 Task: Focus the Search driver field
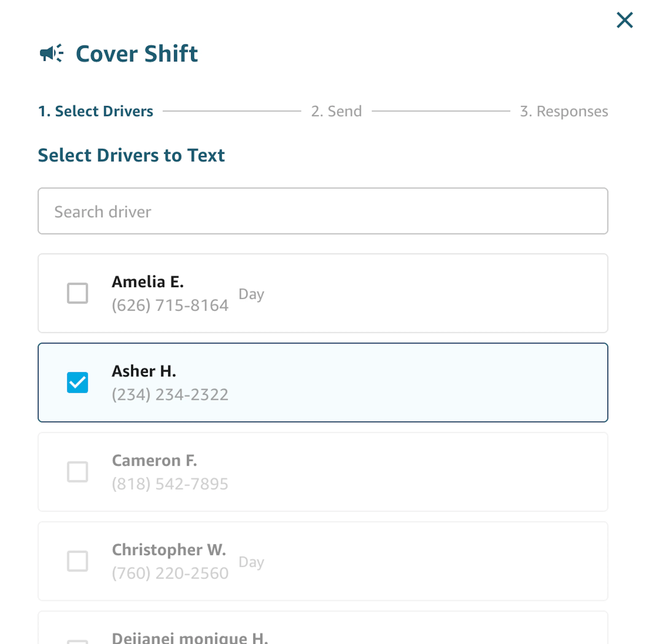pyautogui.click(x=323, y=211)
